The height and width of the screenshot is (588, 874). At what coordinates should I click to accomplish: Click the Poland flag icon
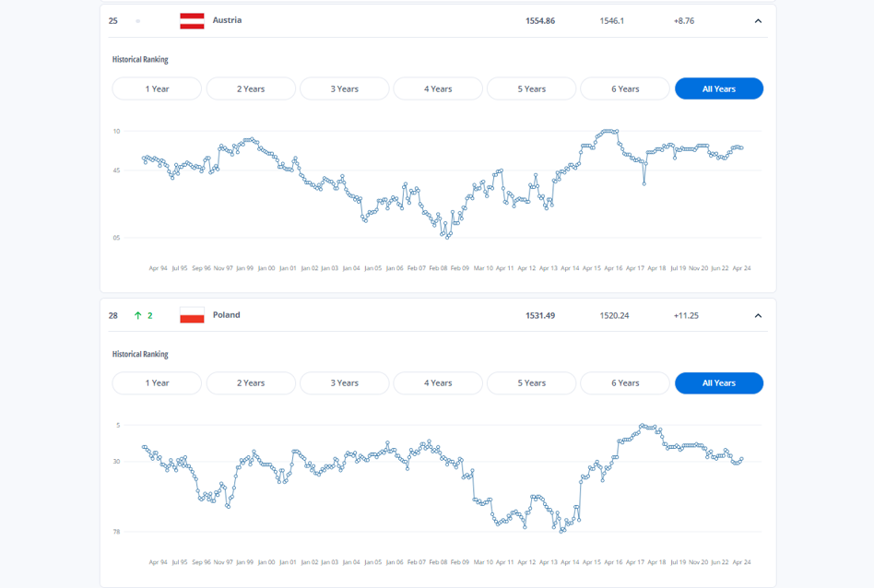192,315
